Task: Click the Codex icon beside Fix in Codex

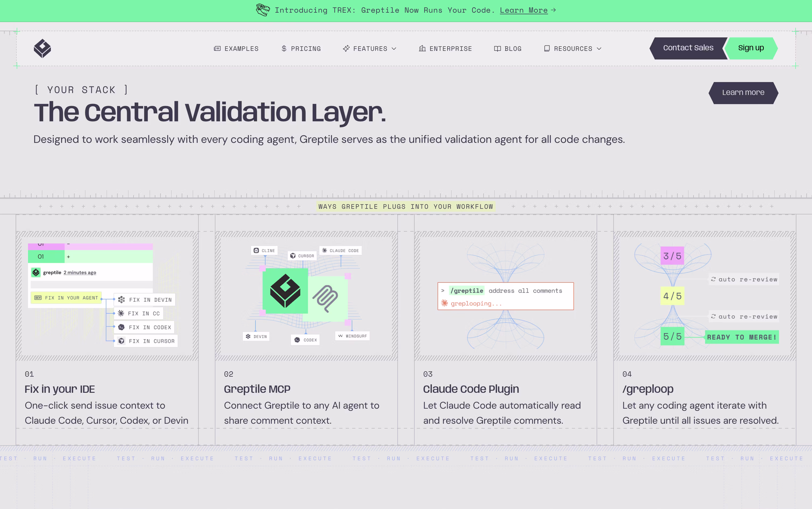Action: point(121,327)
